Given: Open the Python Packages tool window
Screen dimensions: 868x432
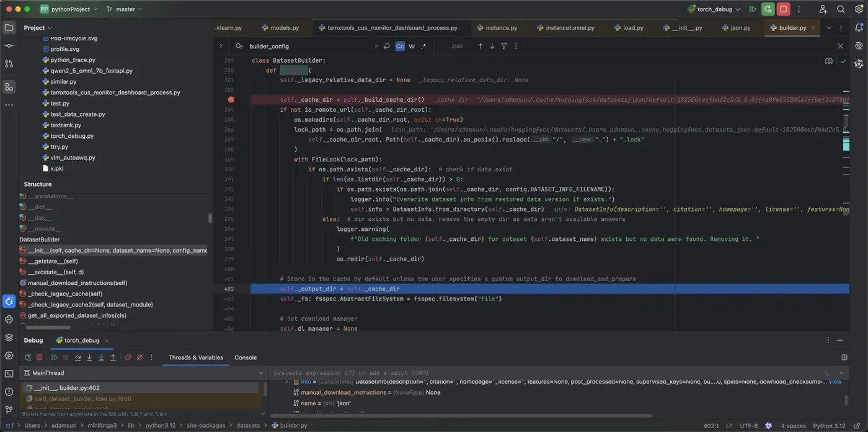Looking at the screenshot, I should 9,320.
